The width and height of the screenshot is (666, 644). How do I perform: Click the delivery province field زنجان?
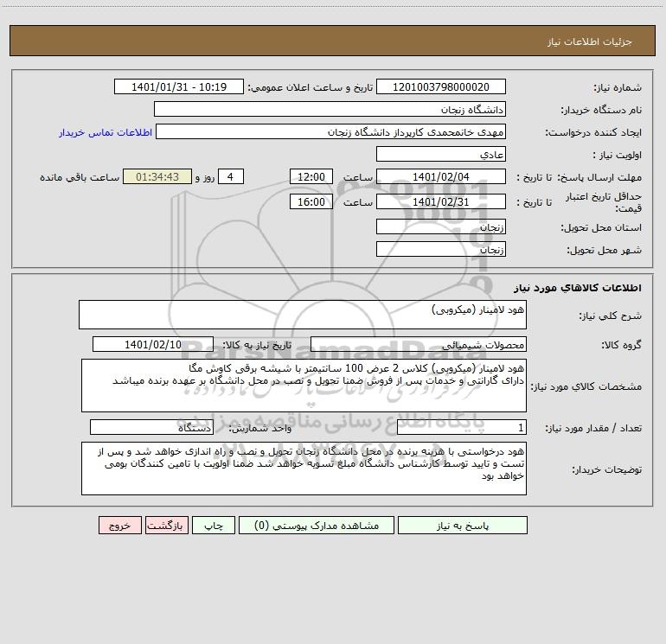coord(441,226)
